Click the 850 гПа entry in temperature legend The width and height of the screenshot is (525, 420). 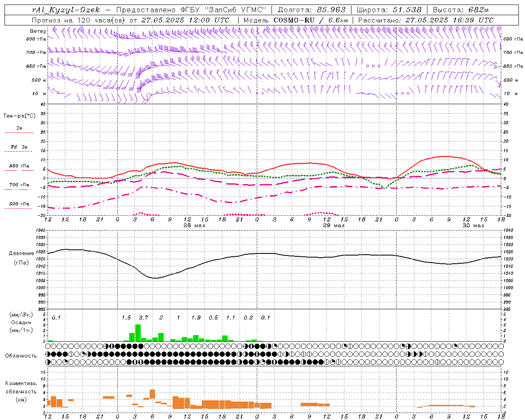point(19,166)
